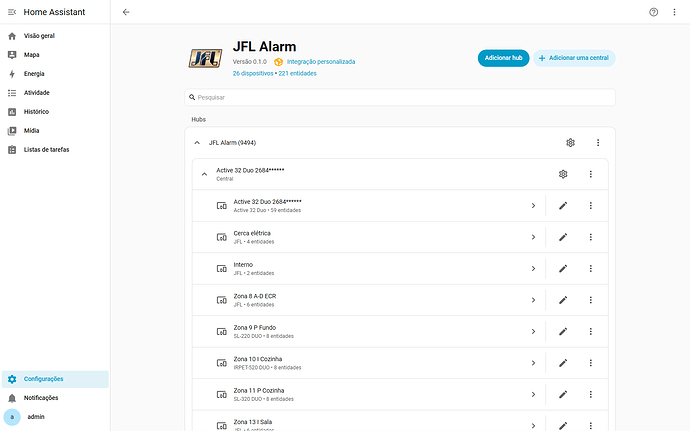Open Active 32 Duo 59 entidades device chevron

[533, 206]
